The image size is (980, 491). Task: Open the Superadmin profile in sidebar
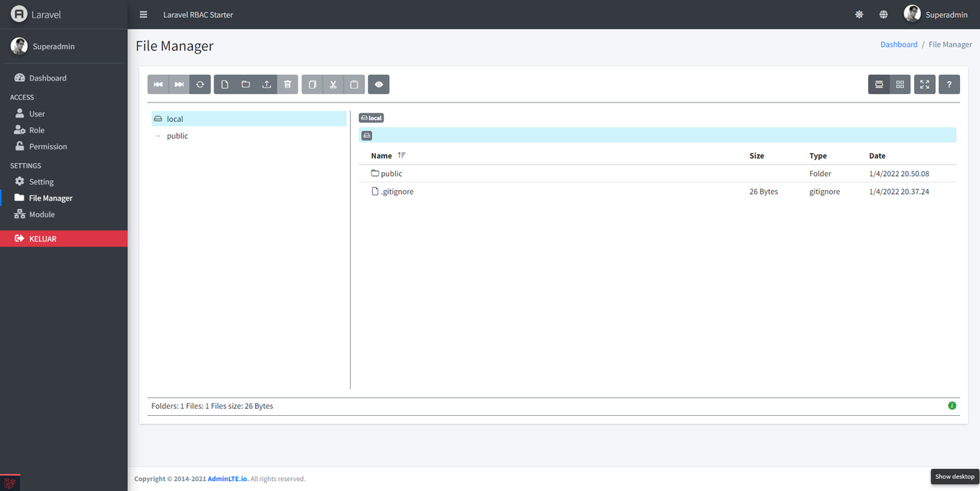tap(54, 46)
